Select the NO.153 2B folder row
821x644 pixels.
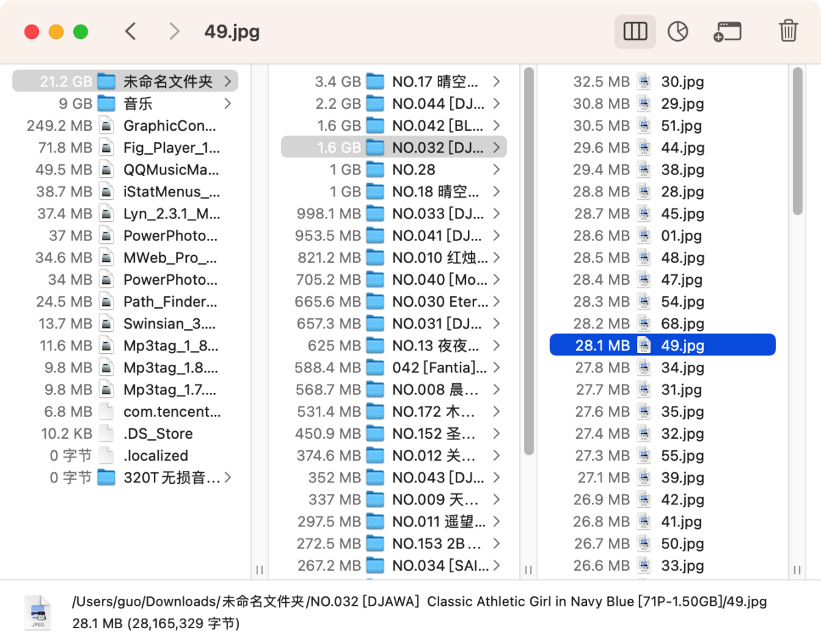tap(394, 543)
